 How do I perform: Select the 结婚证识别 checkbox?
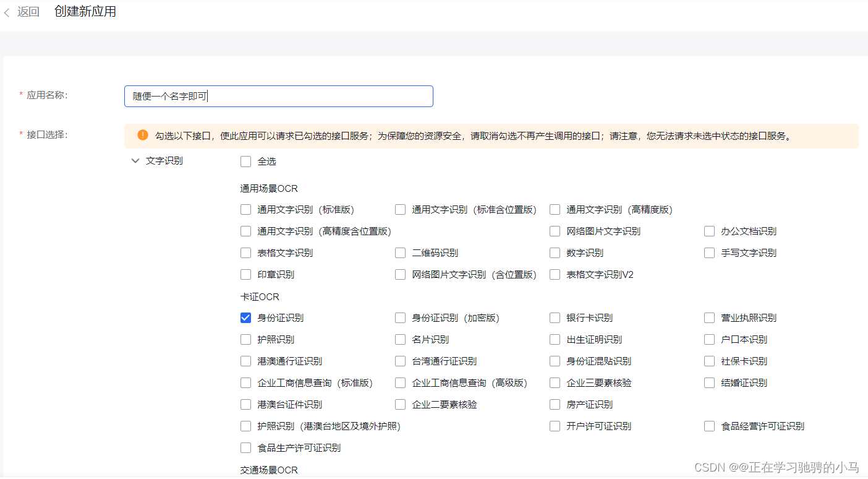click(709, 383)
